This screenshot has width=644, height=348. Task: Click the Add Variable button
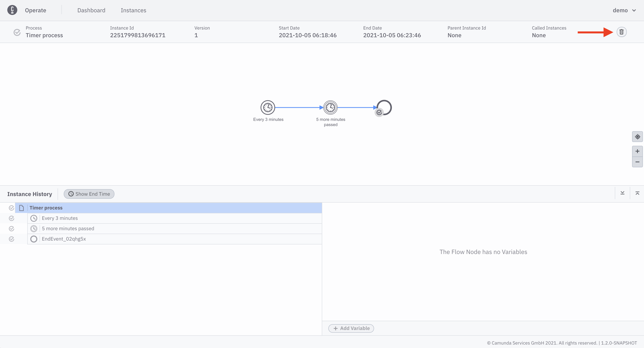tap(351, 328)
